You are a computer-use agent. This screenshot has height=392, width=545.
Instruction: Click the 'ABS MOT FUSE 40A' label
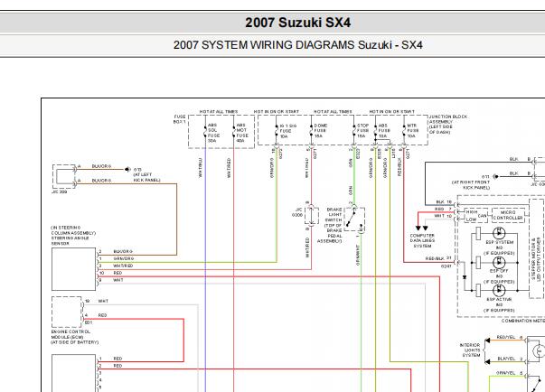242,133
